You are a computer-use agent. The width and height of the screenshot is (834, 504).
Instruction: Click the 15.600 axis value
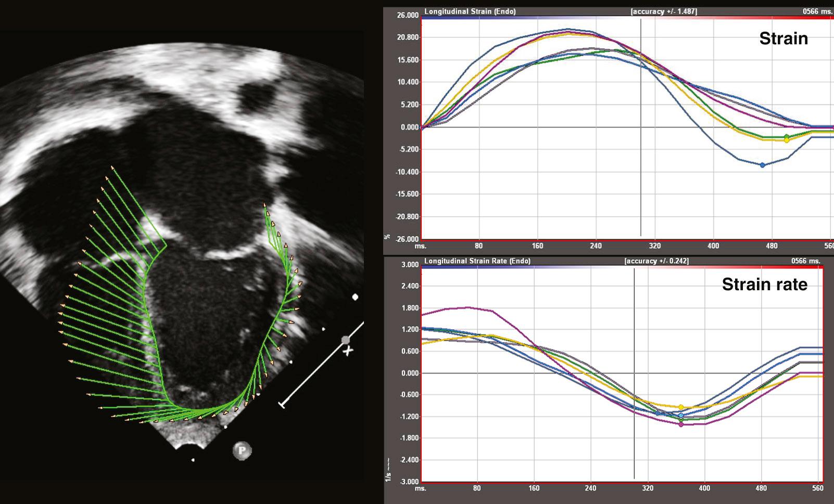coord(408,60)
